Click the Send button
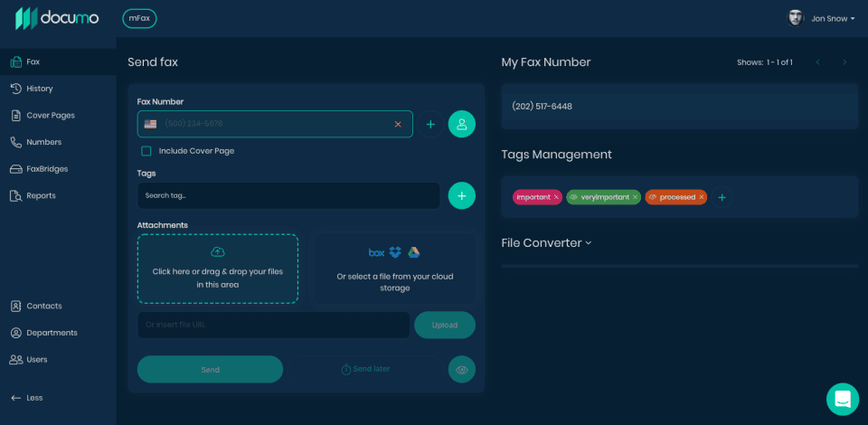The height and width of the screenshot is (425, 868). (210, 369)
